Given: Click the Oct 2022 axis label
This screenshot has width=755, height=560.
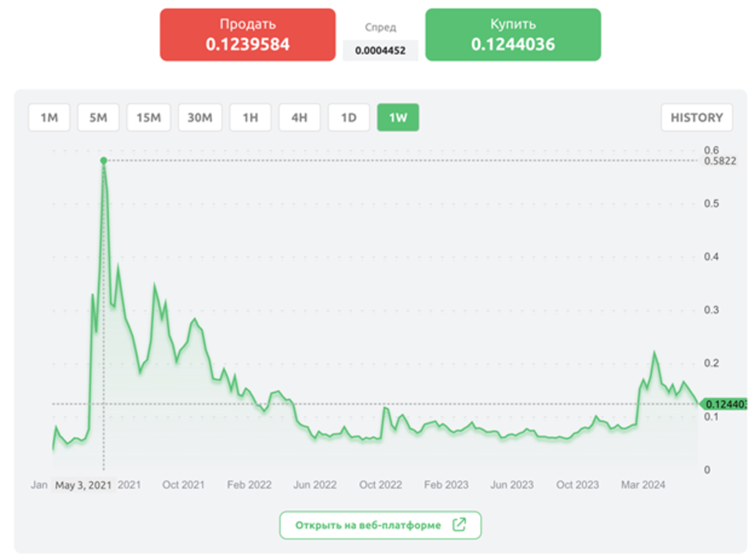Looking at the screenshot, I should point(380,485).
